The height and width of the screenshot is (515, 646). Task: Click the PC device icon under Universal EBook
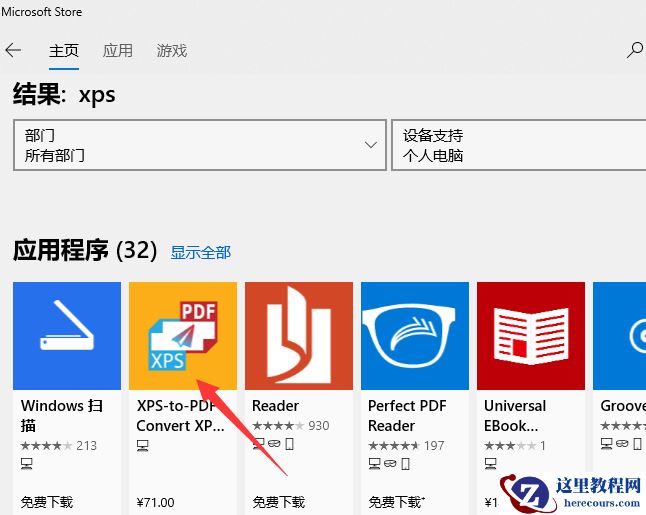pos(490,464)
